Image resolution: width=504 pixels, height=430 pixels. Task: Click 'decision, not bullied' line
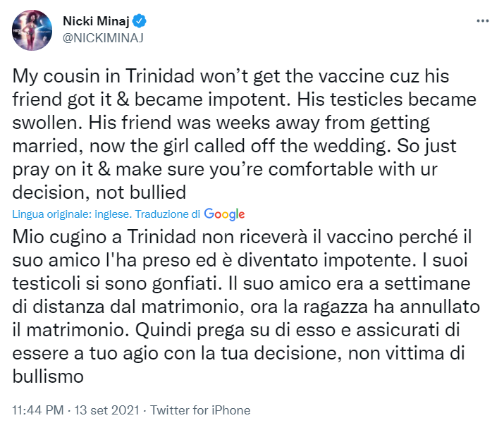pyautogui.click(x=99, y=192)
